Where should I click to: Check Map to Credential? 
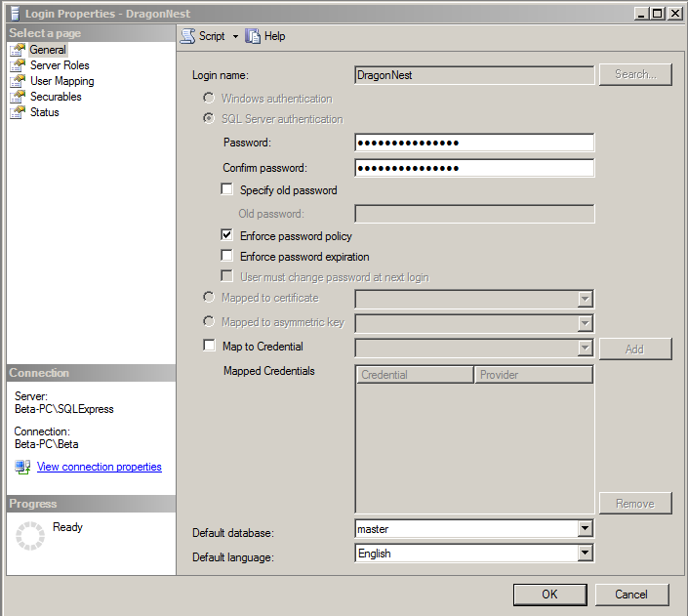pyautogui.click(x=209, y=346)
